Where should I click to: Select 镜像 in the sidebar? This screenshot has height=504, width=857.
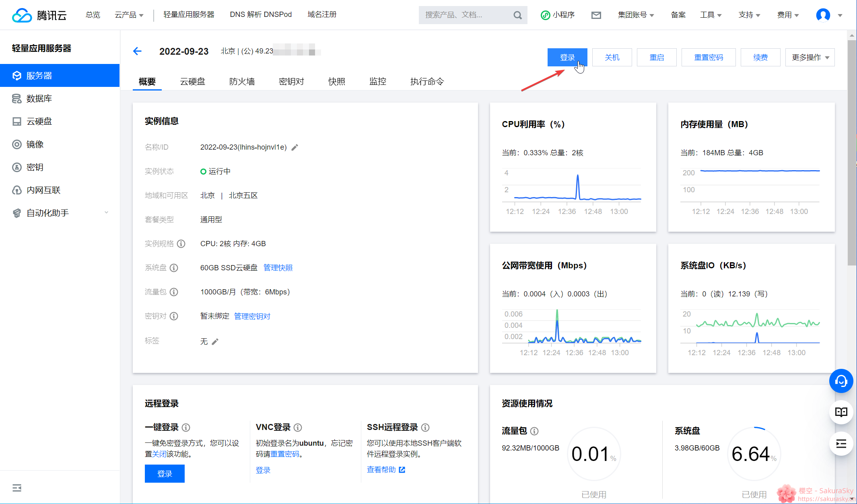tap(60, 144)
